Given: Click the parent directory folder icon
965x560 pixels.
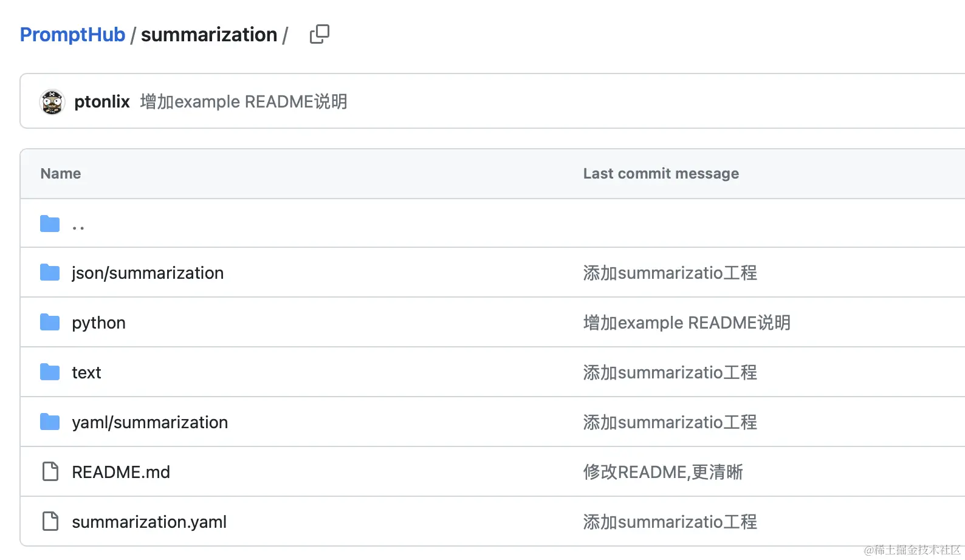Looking at the screenshot, I should point(50,224).
